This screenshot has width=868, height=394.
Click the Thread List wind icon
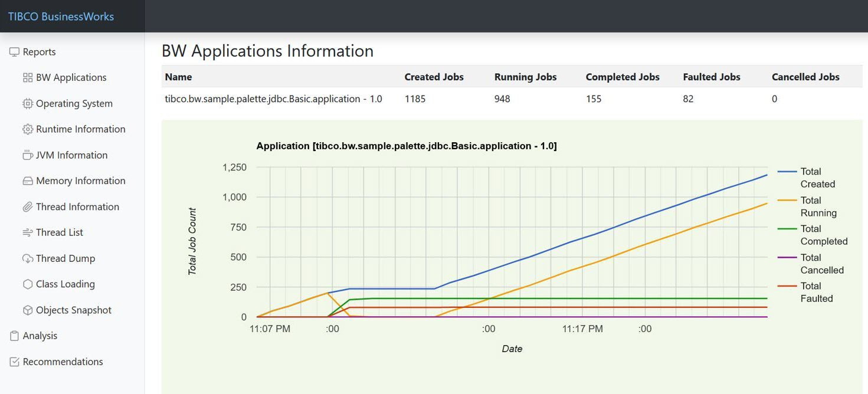(28, 232)
